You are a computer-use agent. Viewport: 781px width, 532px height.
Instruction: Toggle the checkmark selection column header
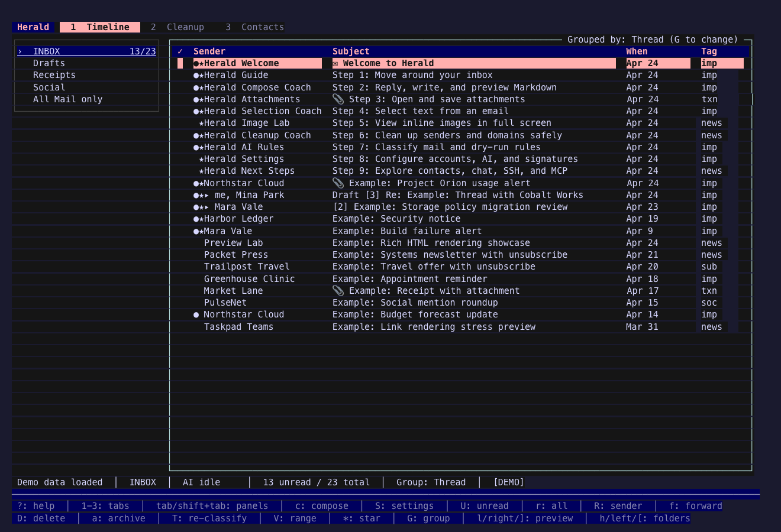pos(180,51)
